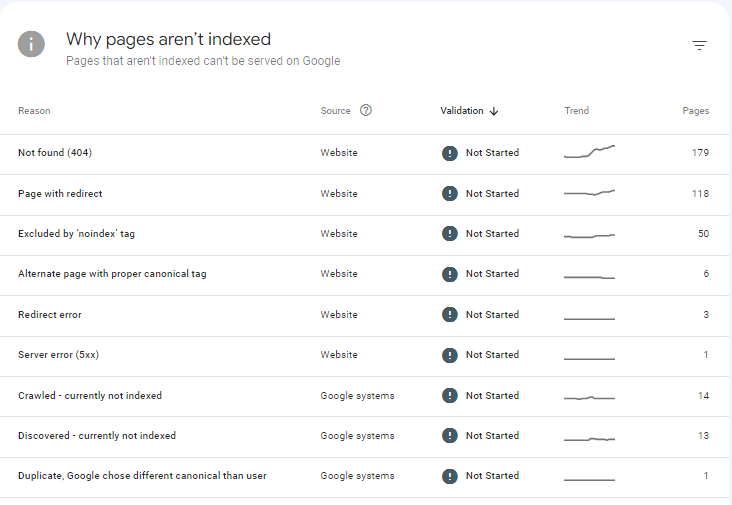
Task: Click the Discovered - currently not indexed status icon
Action: click(x=450, y=436)
